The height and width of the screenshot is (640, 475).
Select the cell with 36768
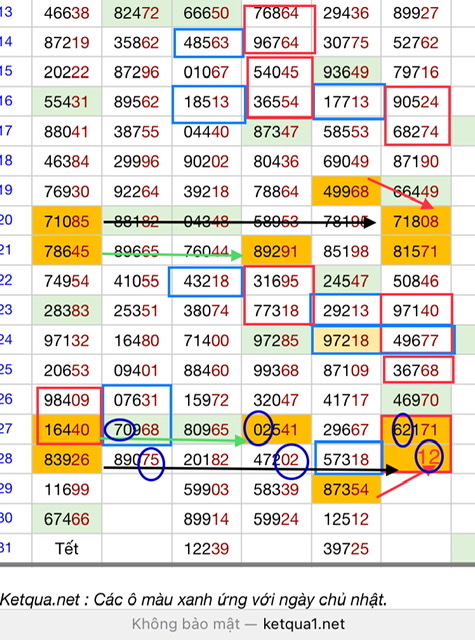coord(416,370)
